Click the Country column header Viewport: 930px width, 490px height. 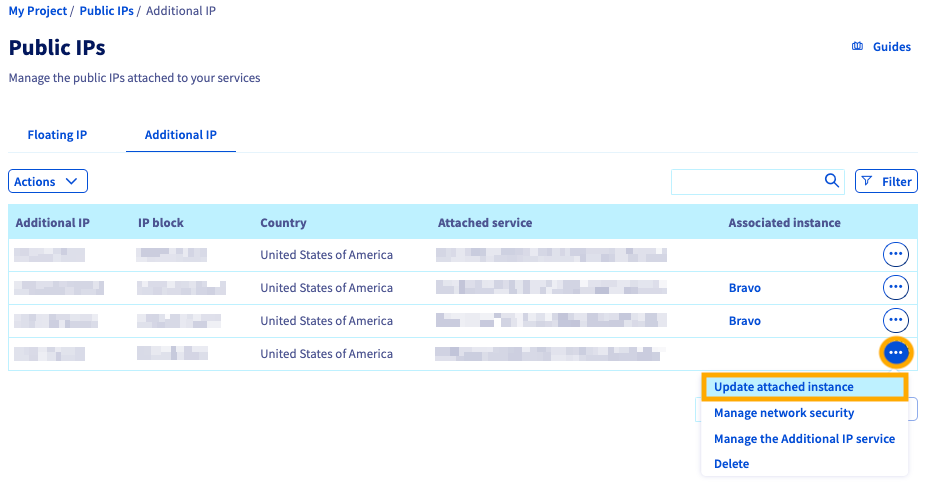[283, 223]
